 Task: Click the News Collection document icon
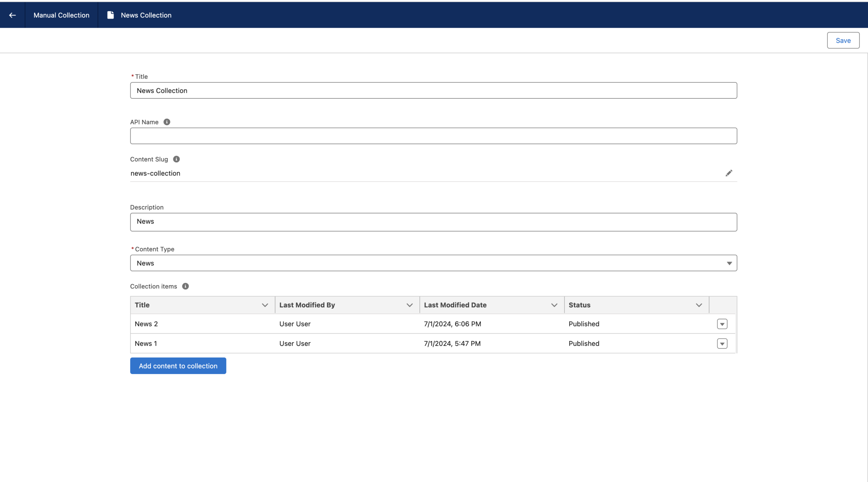coord(110,15)
